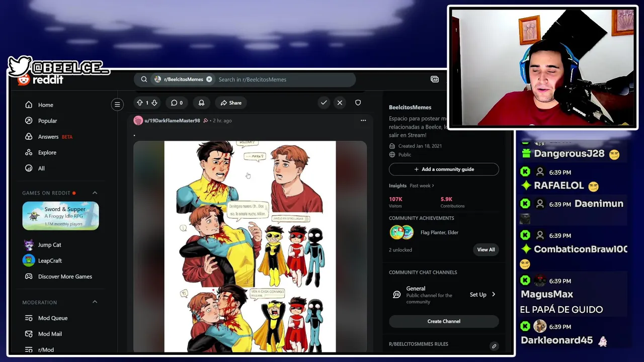Screen dimensions: 644x362
Task: Click the General channel chat icon
Action: (x=396, y=295)
